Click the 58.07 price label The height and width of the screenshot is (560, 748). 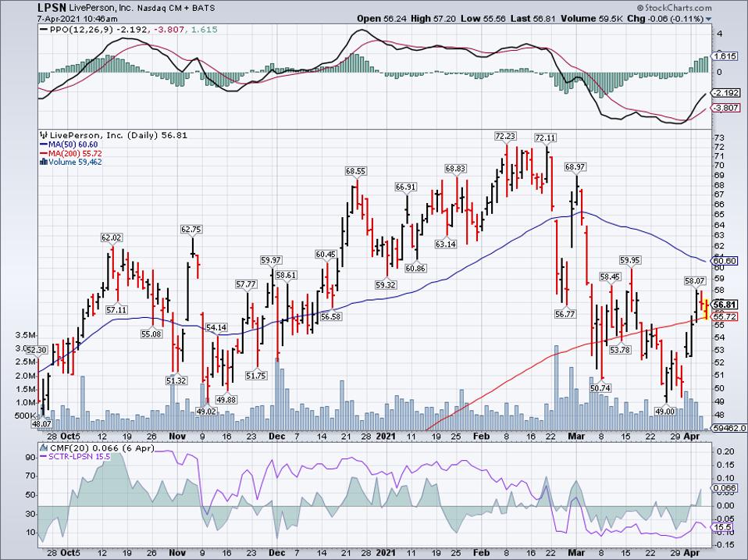pos(695,281)
